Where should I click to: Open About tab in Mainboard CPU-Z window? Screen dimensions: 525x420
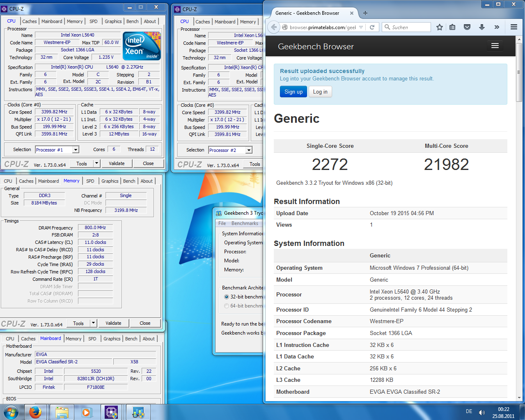[x=149, y=339]
